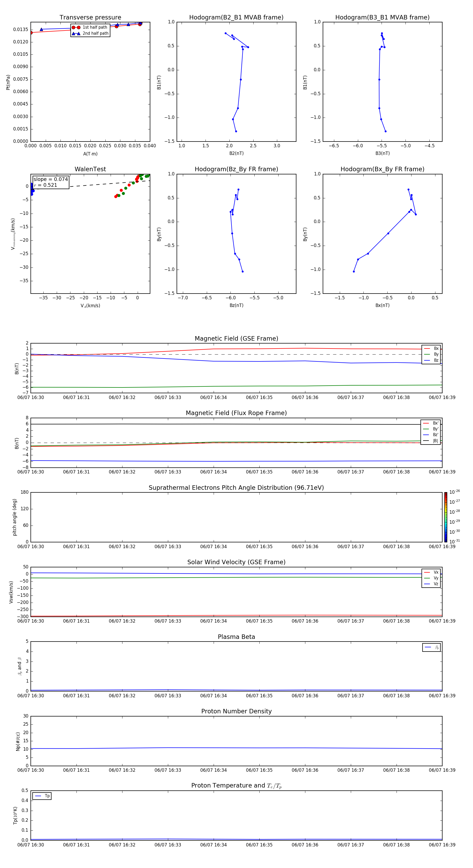
Task: Click the "B3(nT)" x-axis label
Action: [382, 153]
